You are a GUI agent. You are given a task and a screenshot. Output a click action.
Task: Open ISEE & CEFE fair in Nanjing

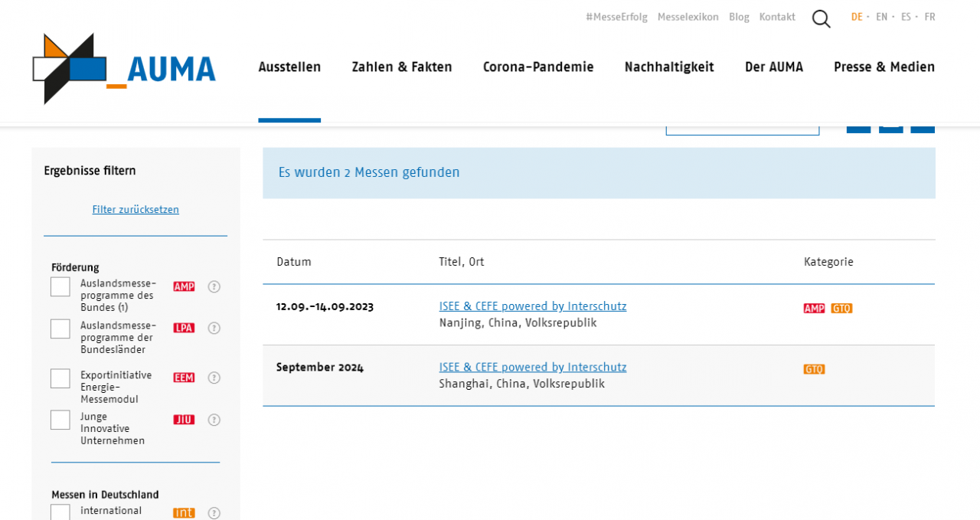pyautogui.click(x=533, y=306)
